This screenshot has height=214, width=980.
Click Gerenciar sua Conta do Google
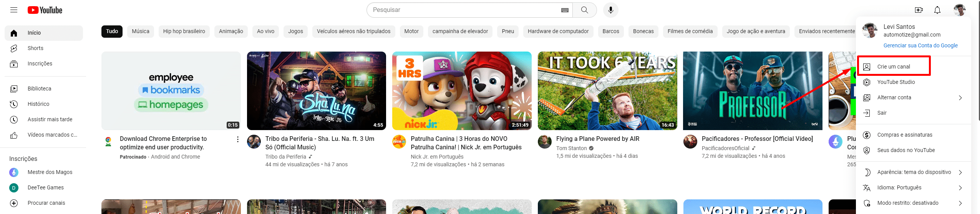920,45
